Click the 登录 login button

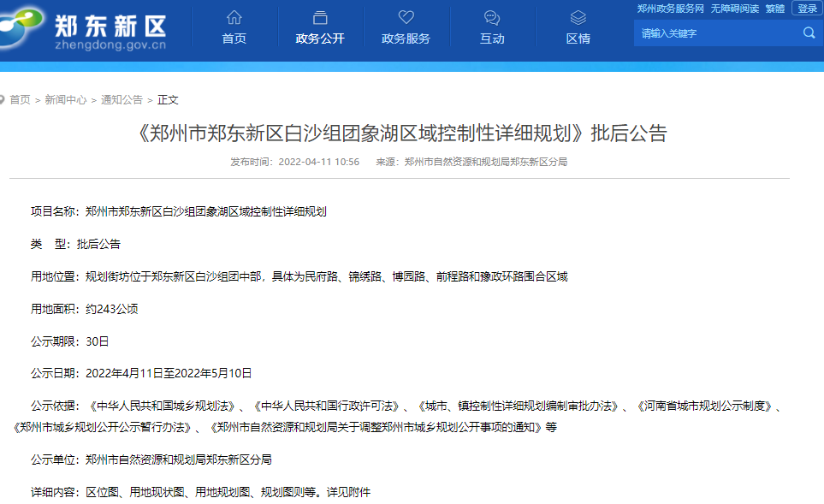click(807, 9)
